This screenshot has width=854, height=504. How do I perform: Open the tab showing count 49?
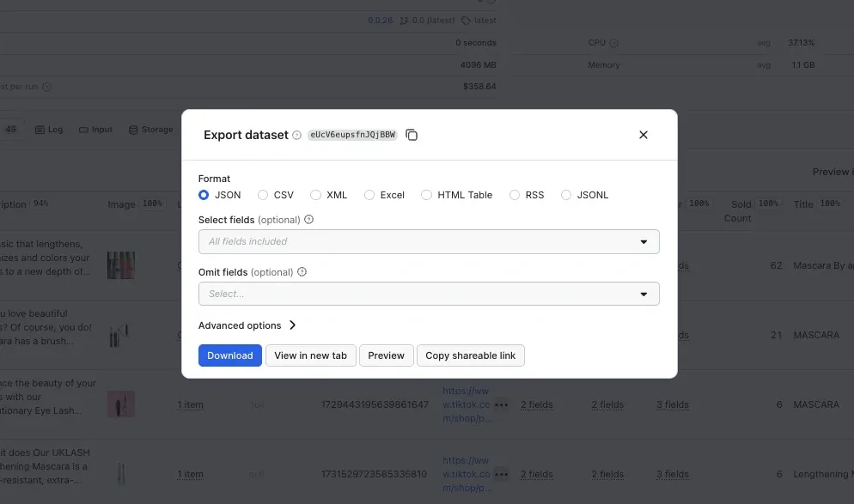[11, 130]
